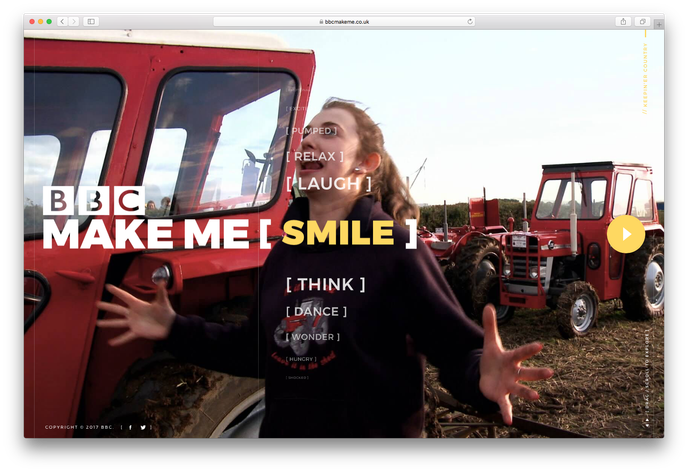688x472 pixels.
Task: Select the [ LAUGH ] mood option
Action: coord(329,184)
